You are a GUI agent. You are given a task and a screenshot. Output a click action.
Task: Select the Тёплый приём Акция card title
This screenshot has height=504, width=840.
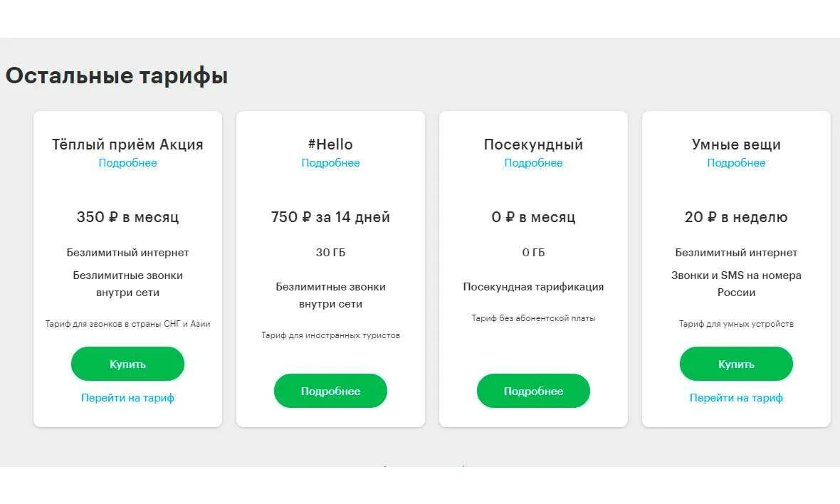[127, 144]
